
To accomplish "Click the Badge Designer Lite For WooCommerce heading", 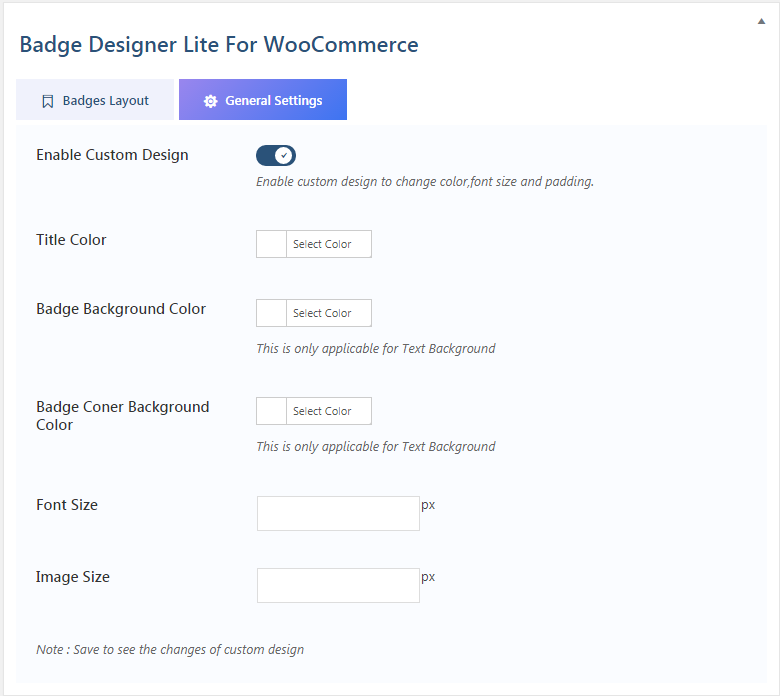I will pos(219,44).
